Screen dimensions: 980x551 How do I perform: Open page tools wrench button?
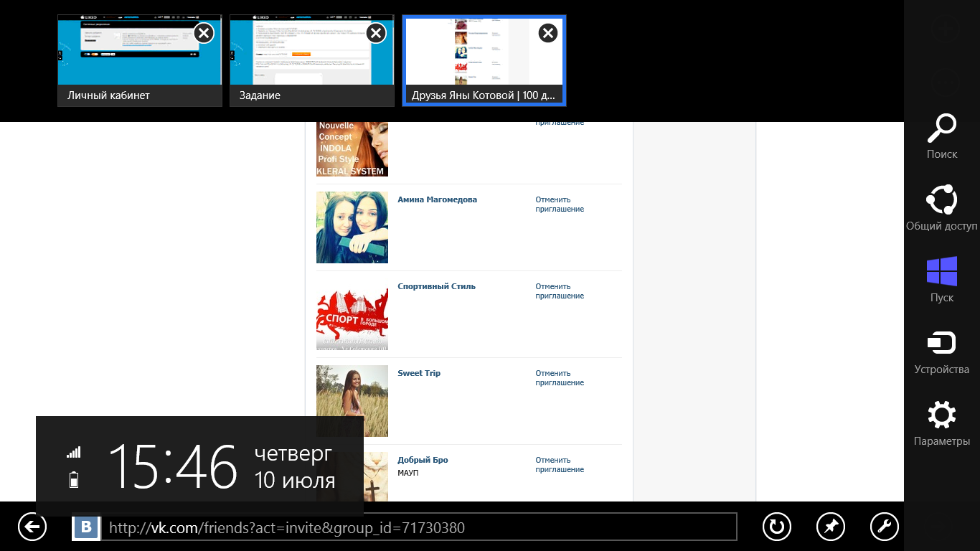(885, 527)
